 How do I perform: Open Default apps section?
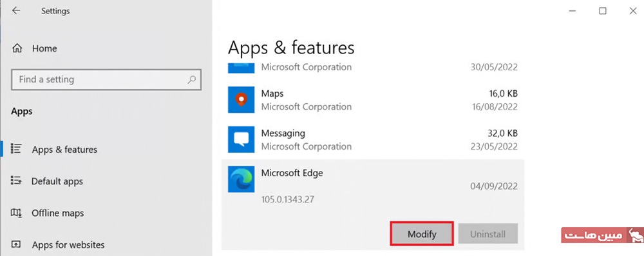tap(57, 181)
